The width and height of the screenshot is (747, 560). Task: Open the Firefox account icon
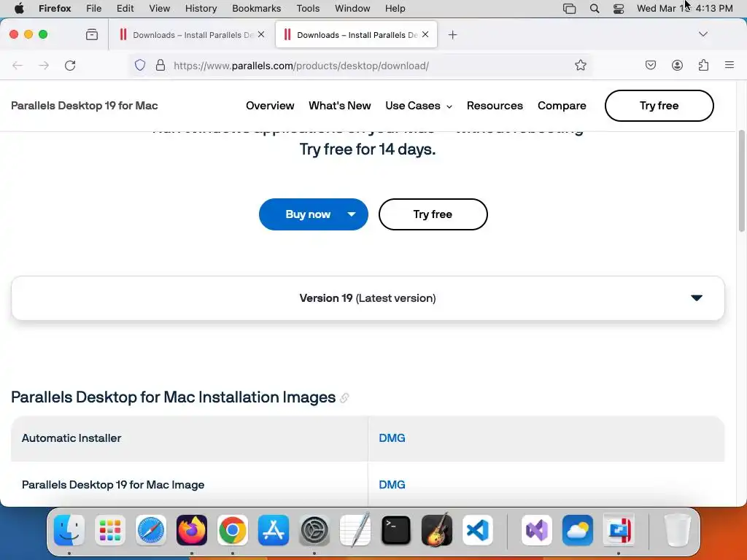click(x=677, y=65)
